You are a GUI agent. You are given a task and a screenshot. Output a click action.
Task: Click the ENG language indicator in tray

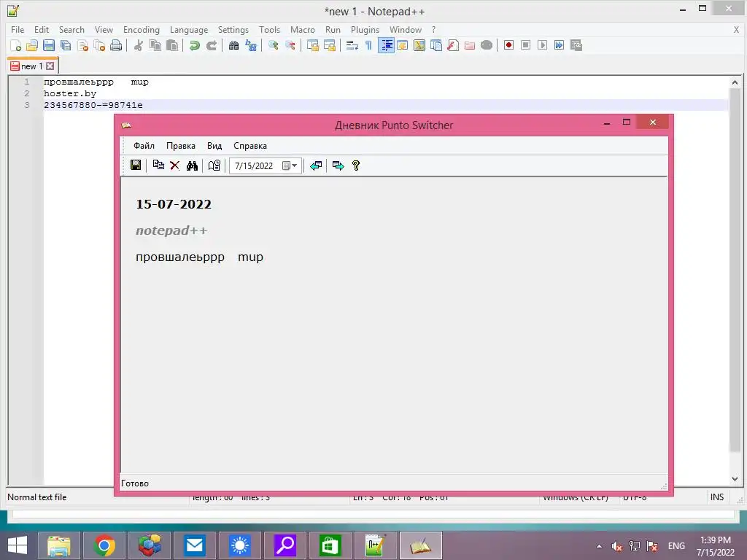tap(676, 545)
